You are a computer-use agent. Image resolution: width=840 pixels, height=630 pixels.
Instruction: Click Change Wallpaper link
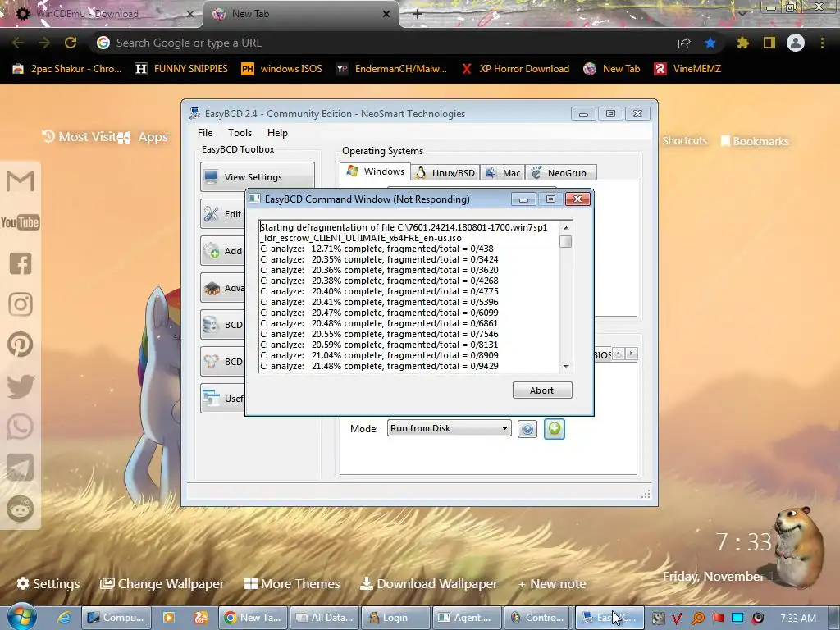click(x=162, y=583)
